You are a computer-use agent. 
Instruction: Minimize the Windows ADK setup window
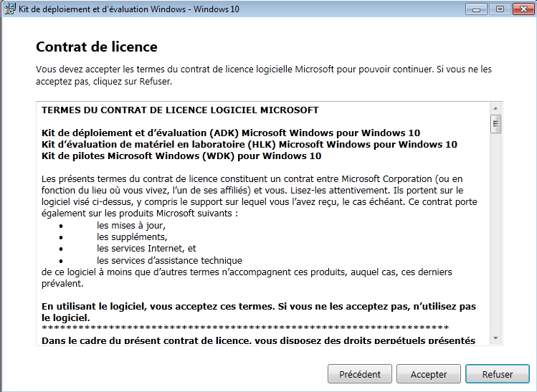tap(477, 9)
